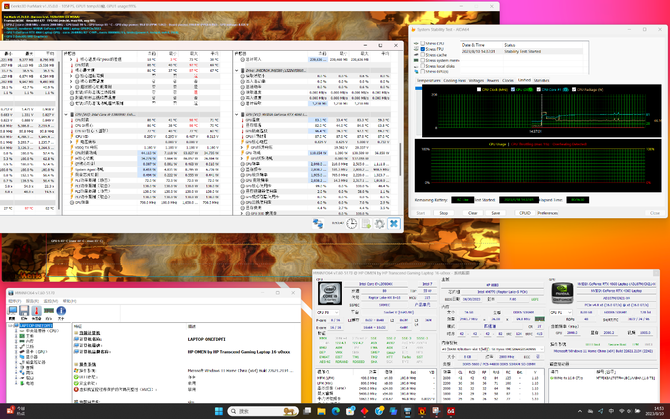
Task: Click the floppy disk save-report icon in HWiNFO
Action: coord(24,311)
